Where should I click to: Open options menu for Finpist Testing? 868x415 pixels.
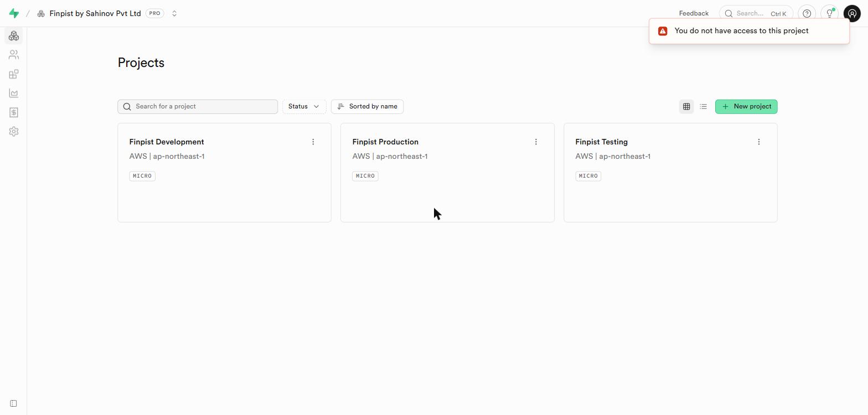click(x=759, y=142)
